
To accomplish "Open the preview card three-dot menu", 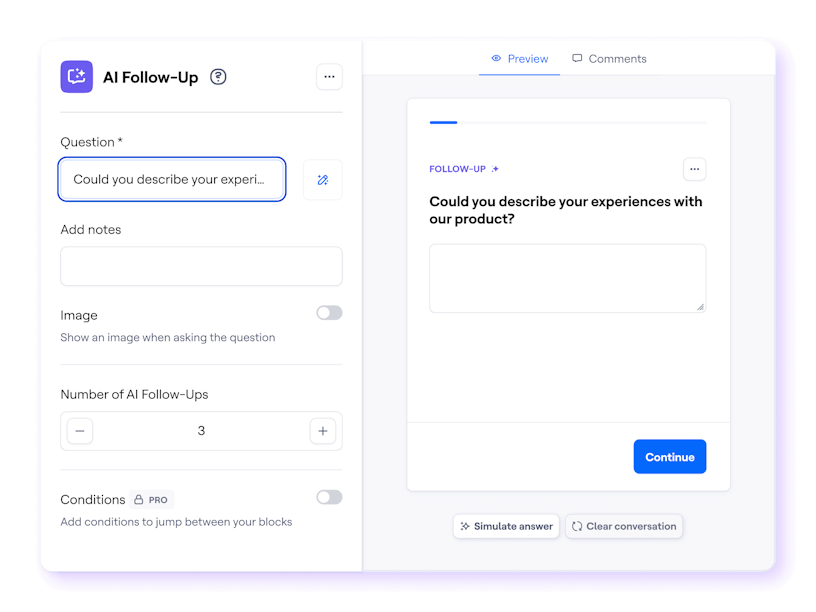I will click(695, 169).
